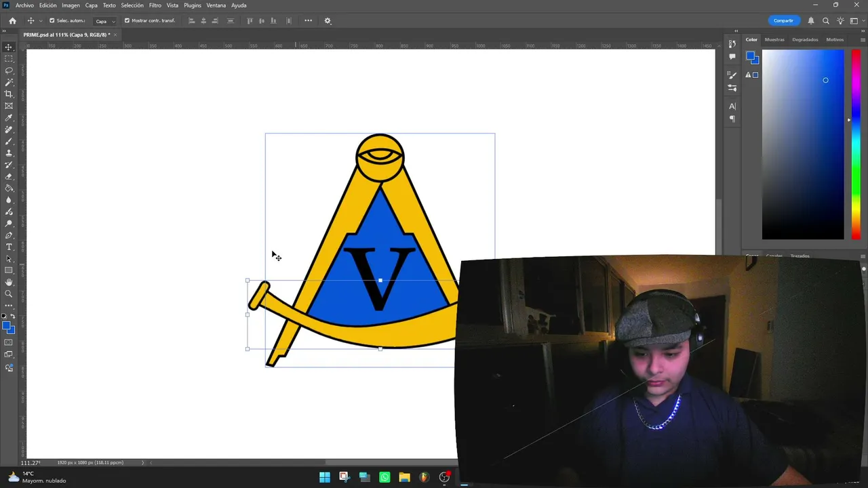The width and height of the screenshot is (868, 488).
Task: Switch to the Muestras tab
Action: tap(774, 39)
